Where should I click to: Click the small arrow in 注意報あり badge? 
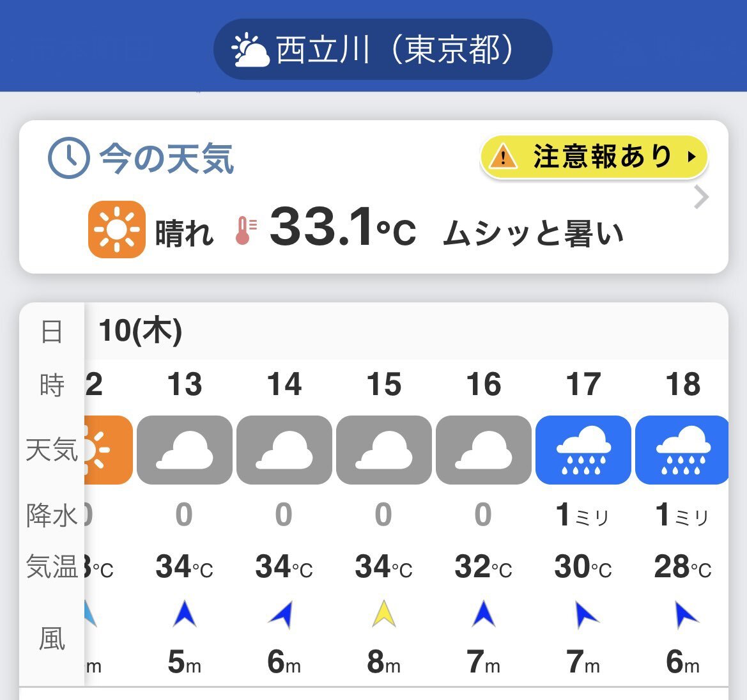coord(692,157)
